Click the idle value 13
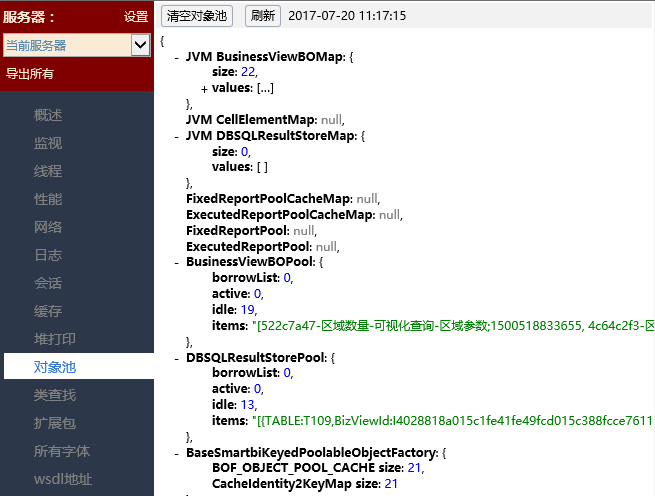This screenshot has width=655, height=496. point(248,404)
